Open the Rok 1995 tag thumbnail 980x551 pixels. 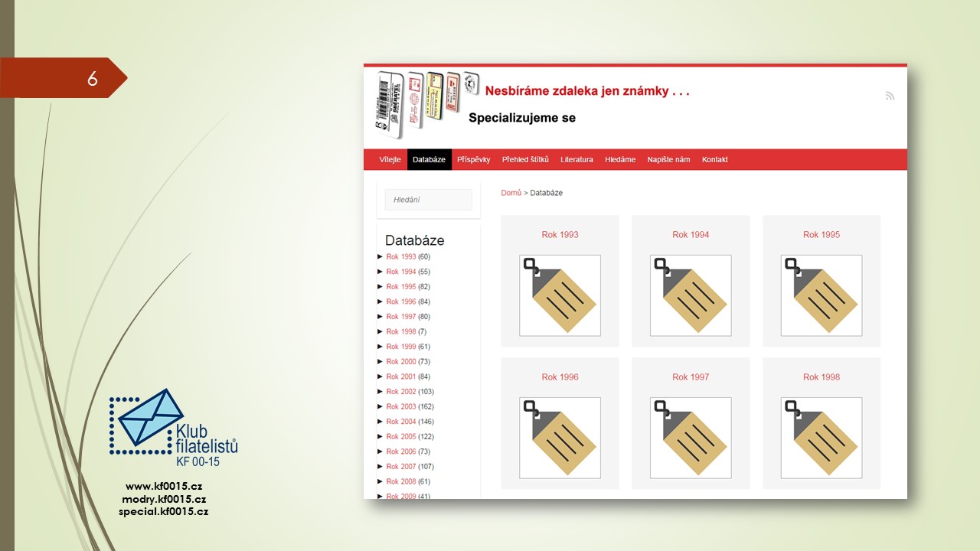point(822,295)
